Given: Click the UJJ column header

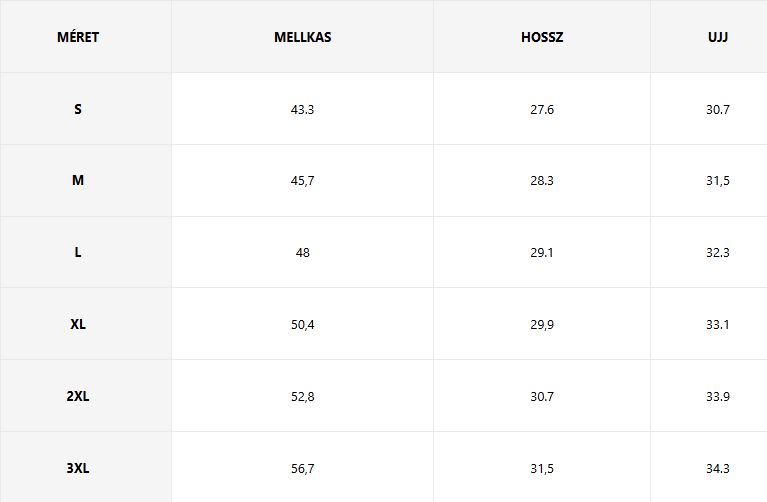Looking at the screenshot, I should (x=718, y=38).
